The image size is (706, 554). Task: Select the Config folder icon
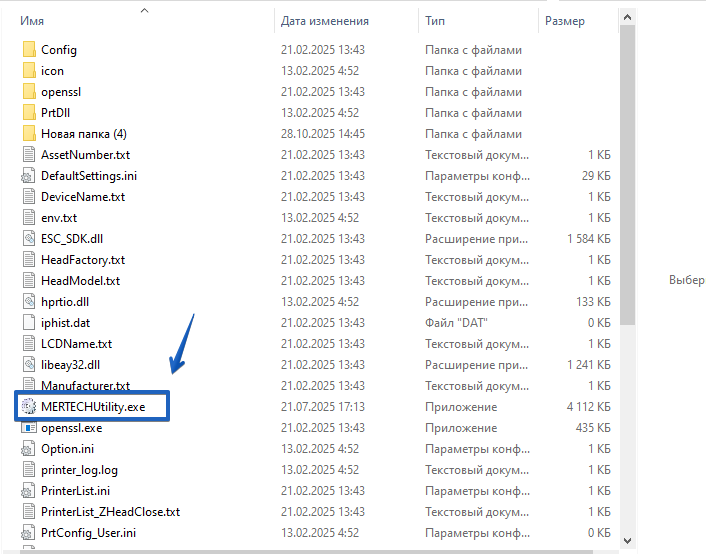coord(28,50)
